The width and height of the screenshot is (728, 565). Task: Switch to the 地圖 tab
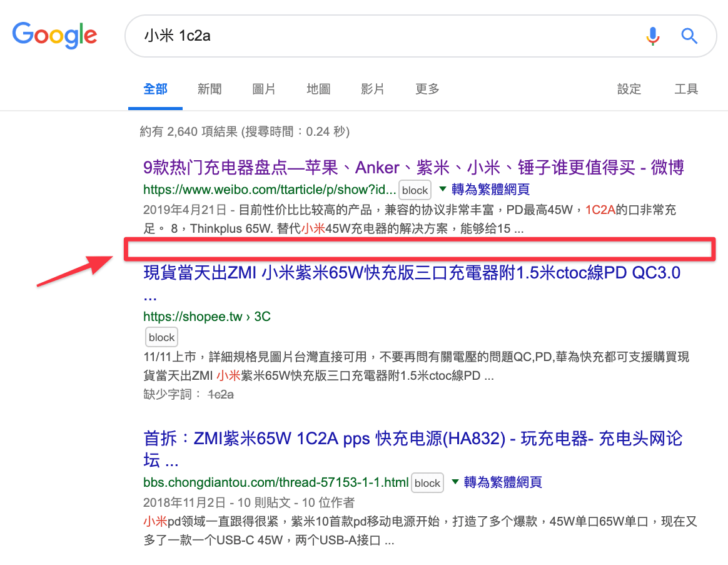click(318, 89)
